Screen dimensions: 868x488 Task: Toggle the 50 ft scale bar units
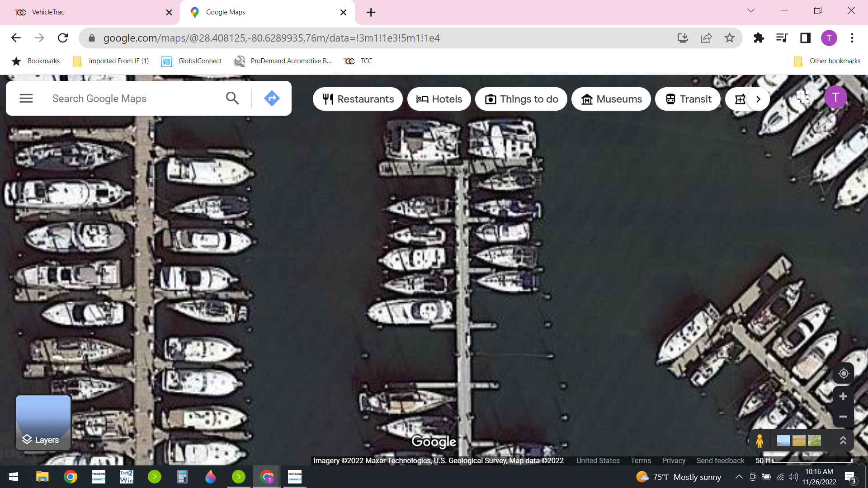click(804, 460)
